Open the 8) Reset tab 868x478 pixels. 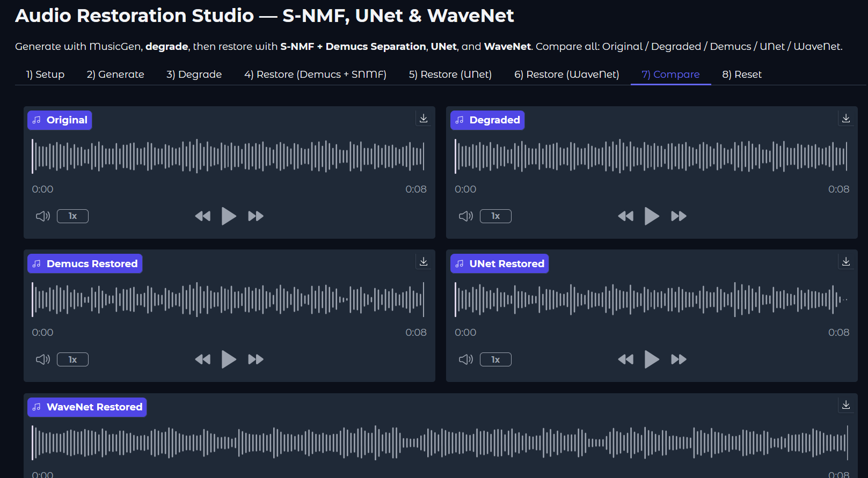click(x=742, y=75)
